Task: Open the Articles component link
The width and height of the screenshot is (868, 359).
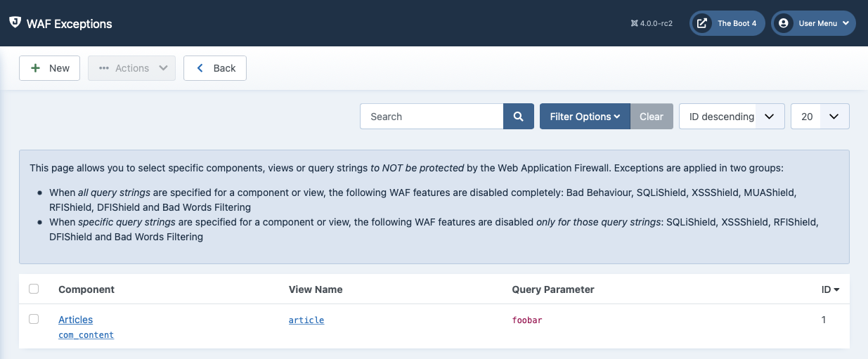Action: 75,320
